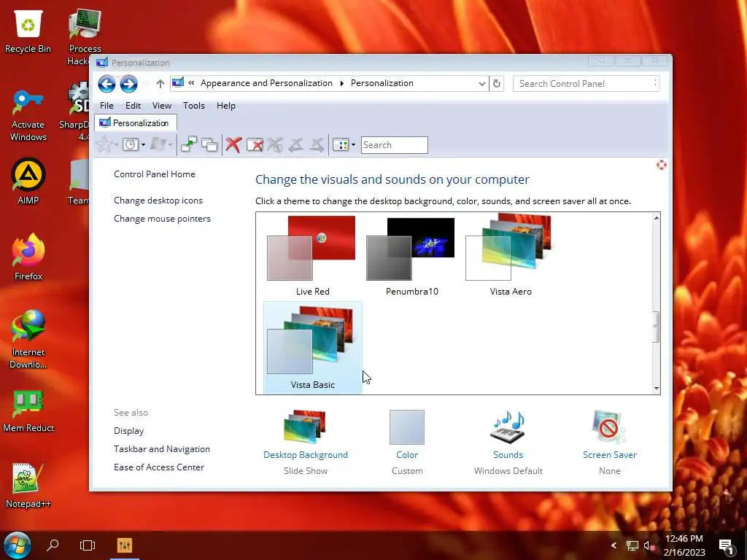This screenshot has width=747, height=560.
Task: Open the breadcrumb chevron before Appearance
Action: [x=191, y=83]
